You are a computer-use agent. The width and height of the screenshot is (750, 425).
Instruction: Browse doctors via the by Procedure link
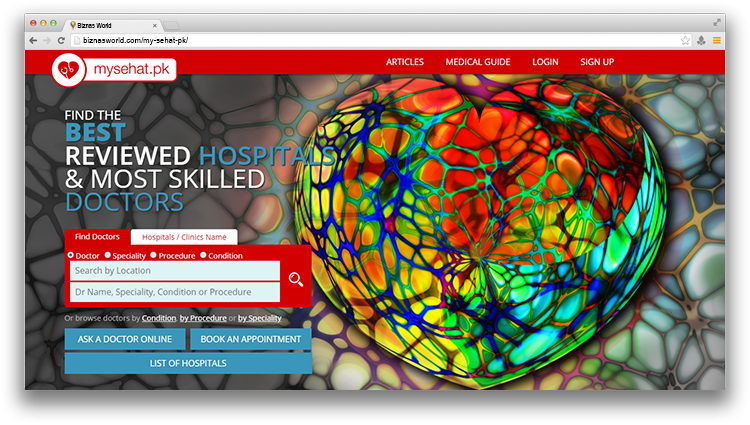pyautogui.click(x=202, y=318)
